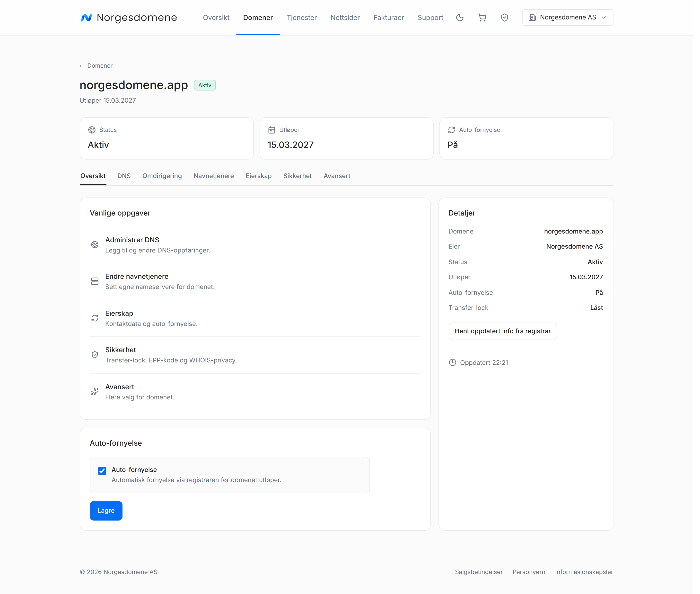Go back via the Domener breadcrumb link

96,66
